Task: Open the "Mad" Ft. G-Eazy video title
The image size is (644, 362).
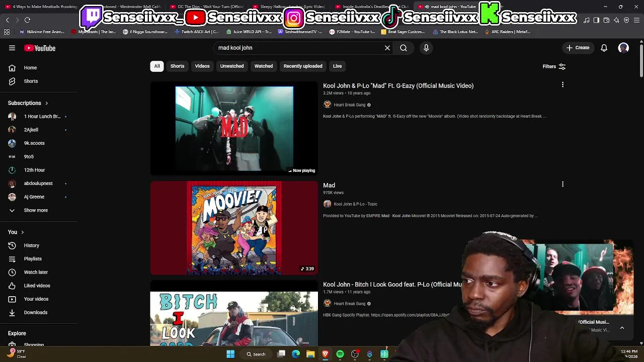Action: coord(398,85)
